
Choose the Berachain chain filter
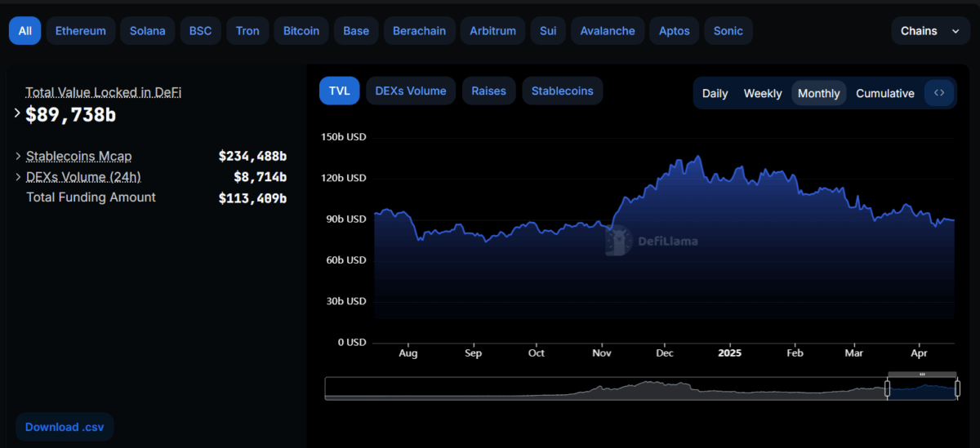[x=419, y=31]
